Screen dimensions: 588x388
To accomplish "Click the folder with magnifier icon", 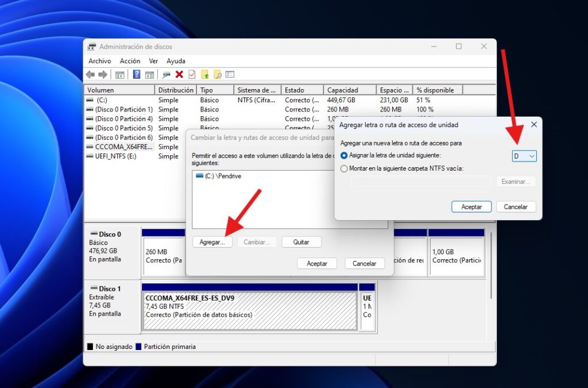I will [218, 74].
